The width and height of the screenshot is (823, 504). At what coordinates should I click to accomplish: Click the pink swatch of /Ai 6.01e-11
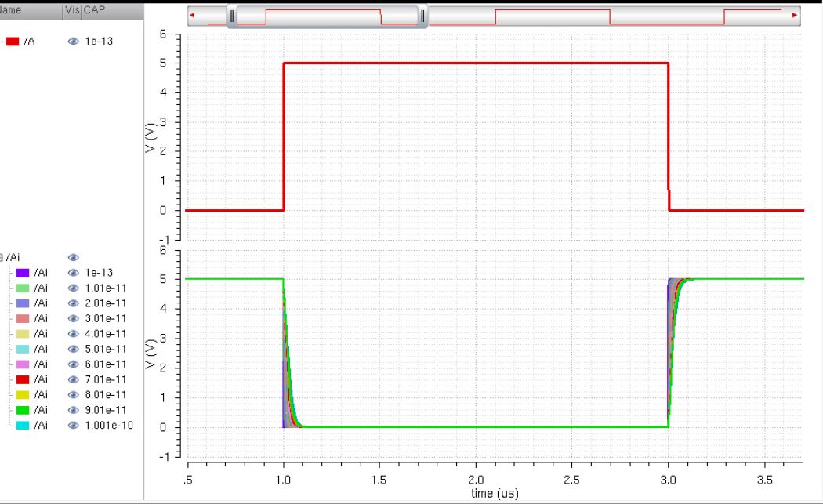click(x=23, y=364)
